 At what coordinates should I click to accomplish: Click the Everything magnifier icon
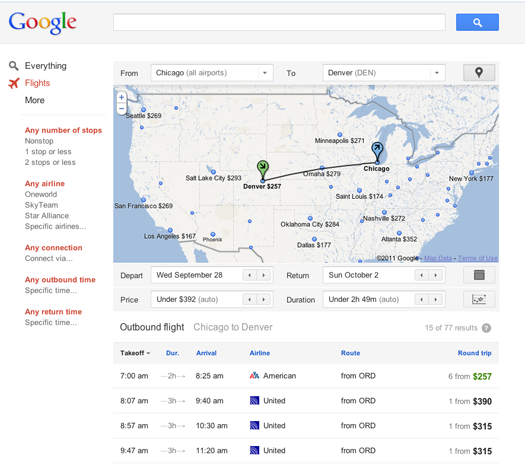tap(13, 66)
